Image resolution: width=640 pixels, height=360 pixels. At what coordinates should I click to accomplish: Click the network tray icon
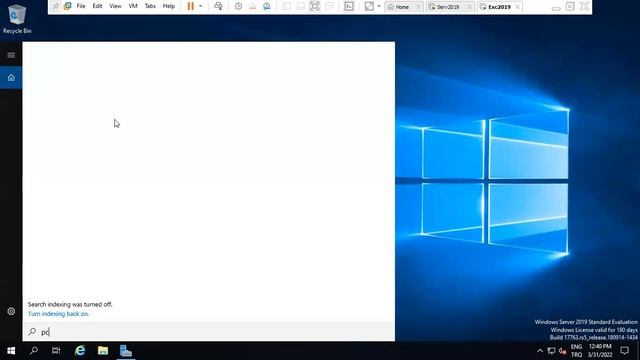pos(551,351)
